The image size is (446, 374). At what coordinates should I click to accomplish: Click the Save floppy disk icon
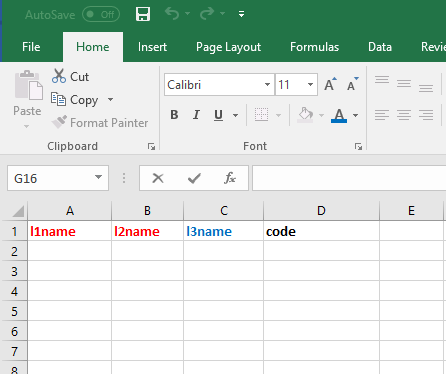click(x=143, y=14)
